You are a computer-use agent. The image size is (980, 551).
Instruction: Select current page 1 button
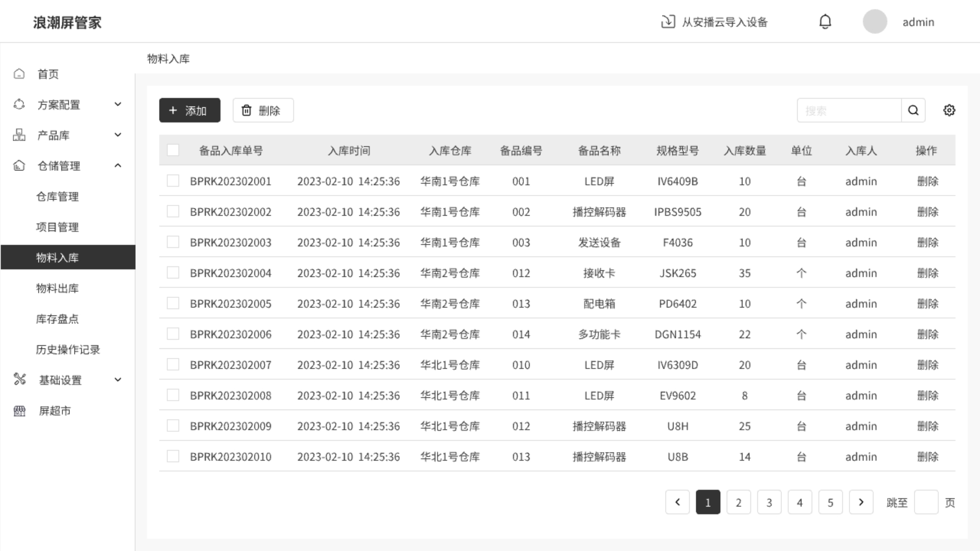(708, 502)
